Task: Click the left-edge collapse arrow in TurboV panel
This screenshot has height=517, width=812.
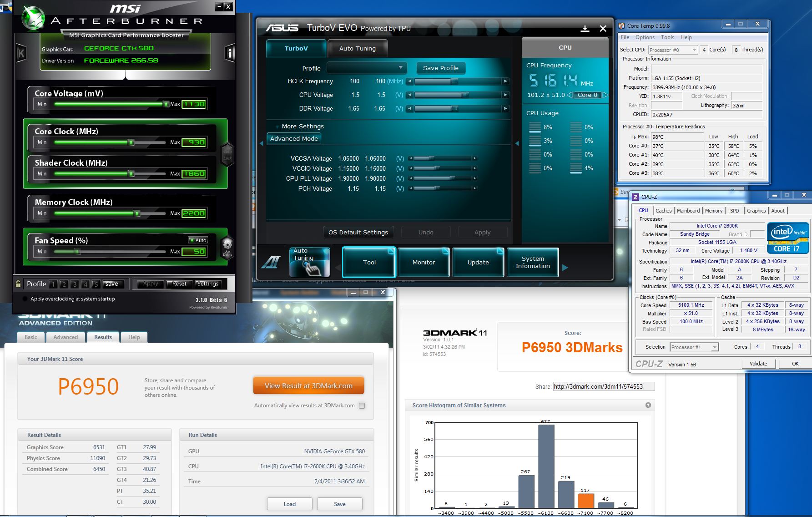Action: click(261, 143)
